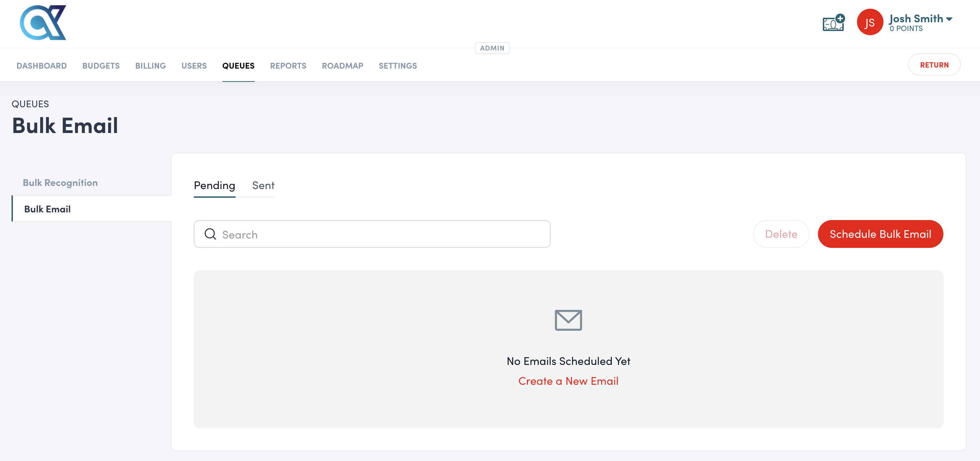Open the Settings section
Screen dimensions: 980x461
[398, 65]
